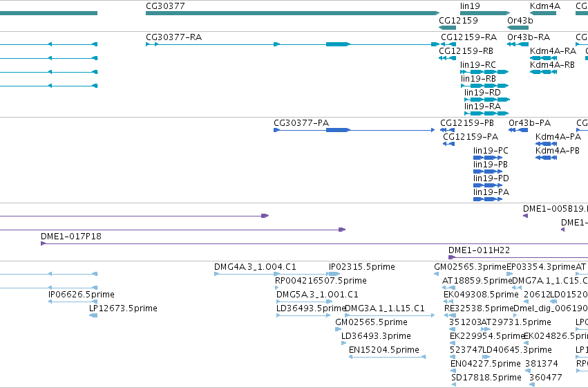588x388 pixels.
Task: Click the EN15204.5prime EST
Action: [x=388, y=358]
